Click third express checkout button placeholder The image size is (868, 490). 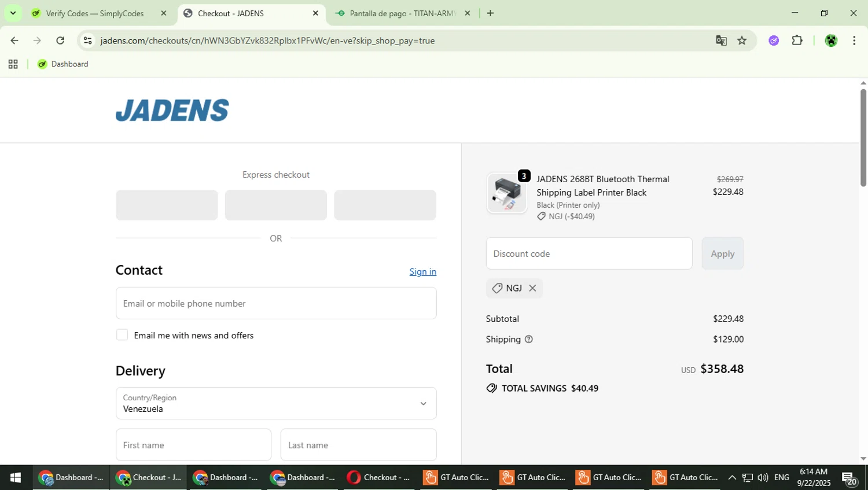click(385, 205)
